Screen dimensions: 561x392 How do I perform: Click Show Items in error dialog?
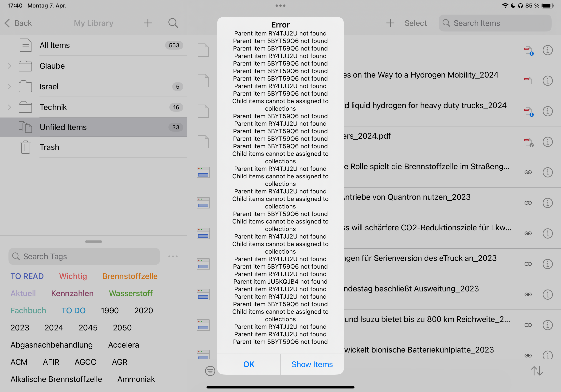click(x=312, y=364)
